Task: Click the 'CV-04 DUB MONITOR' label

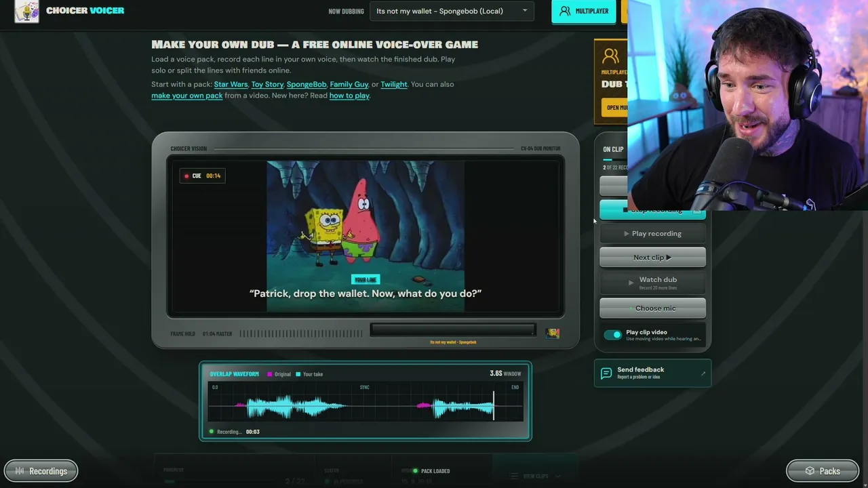Action: coord(540,149)
